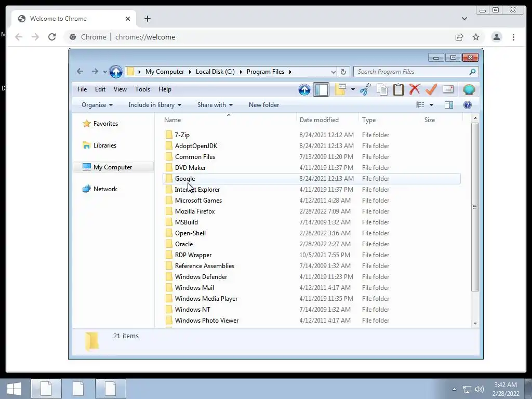532x399 pixels.
Task: Toggle the preview pane button
Action: (x=449, y=105)
